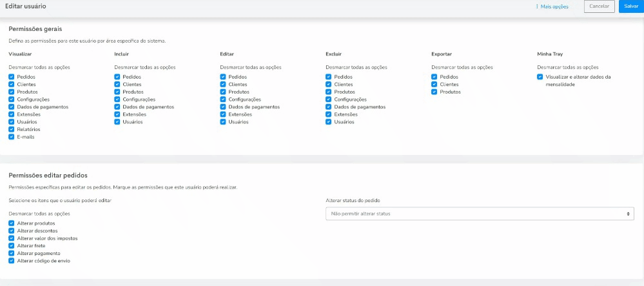Toggle the Alterar descontos checkbox
This screenshot has width=644, height=286.
coord(12,230)
